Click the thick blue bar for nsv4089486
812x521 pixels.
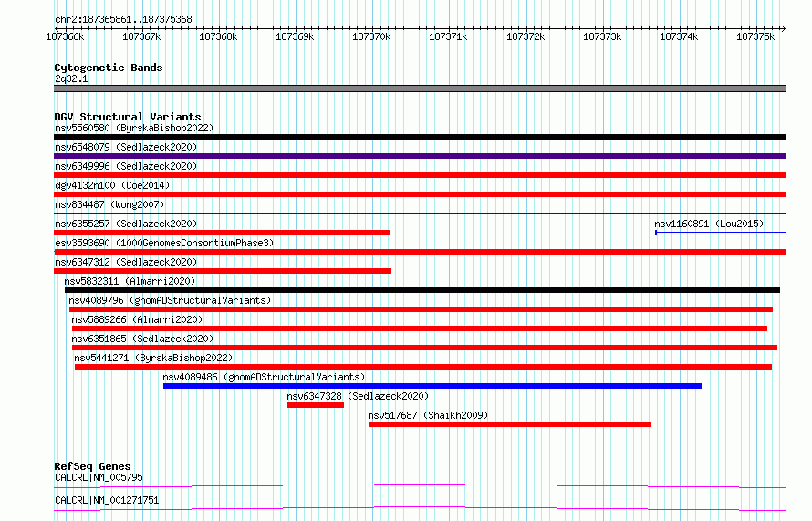[432, 386]
